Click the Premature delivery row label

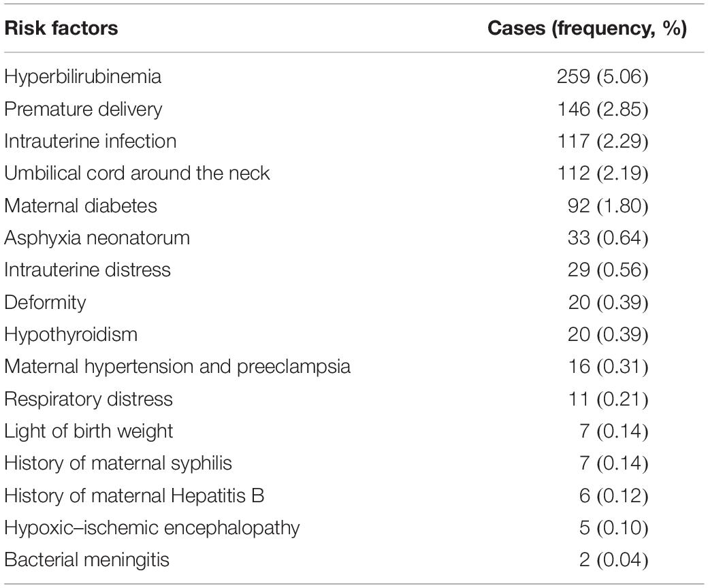(83, 110)
